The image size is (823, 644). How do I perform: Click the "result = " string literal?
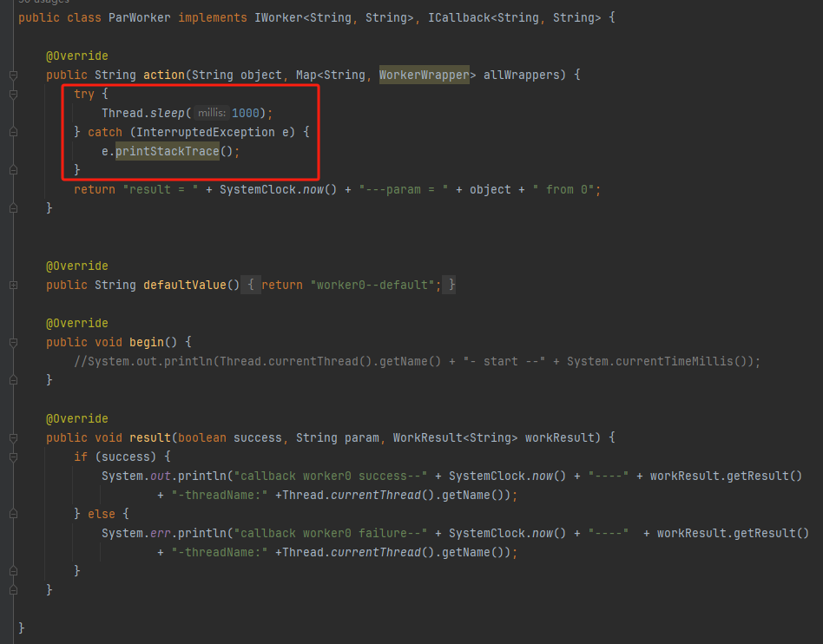[x=160, y=189]
